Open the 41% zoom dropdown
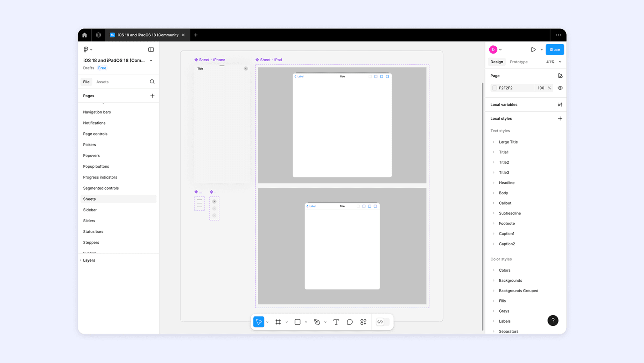 pos(552,62)
